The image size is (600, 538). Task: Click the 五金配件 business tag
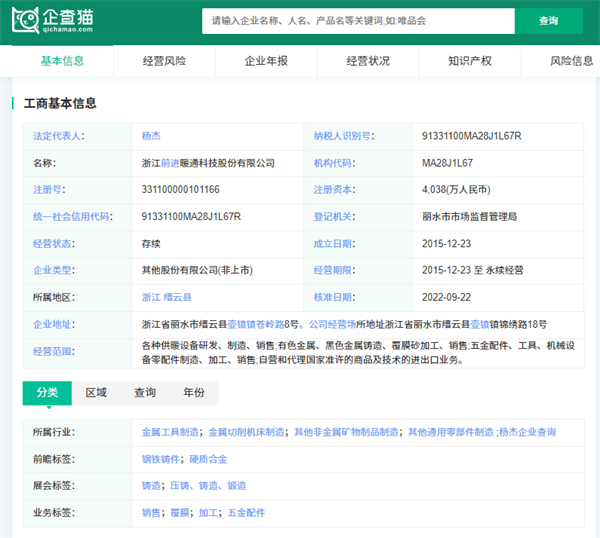245,513
